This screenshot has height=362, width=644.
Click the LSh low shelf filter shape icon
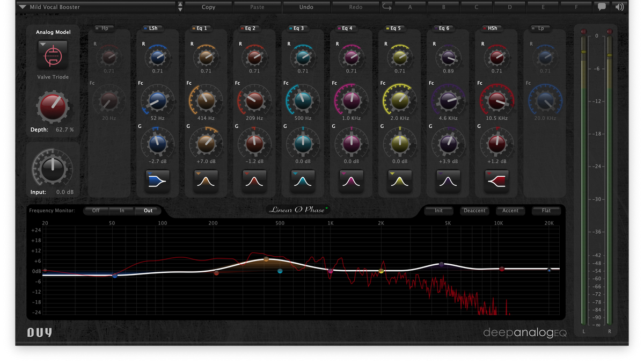click(157, 182)
